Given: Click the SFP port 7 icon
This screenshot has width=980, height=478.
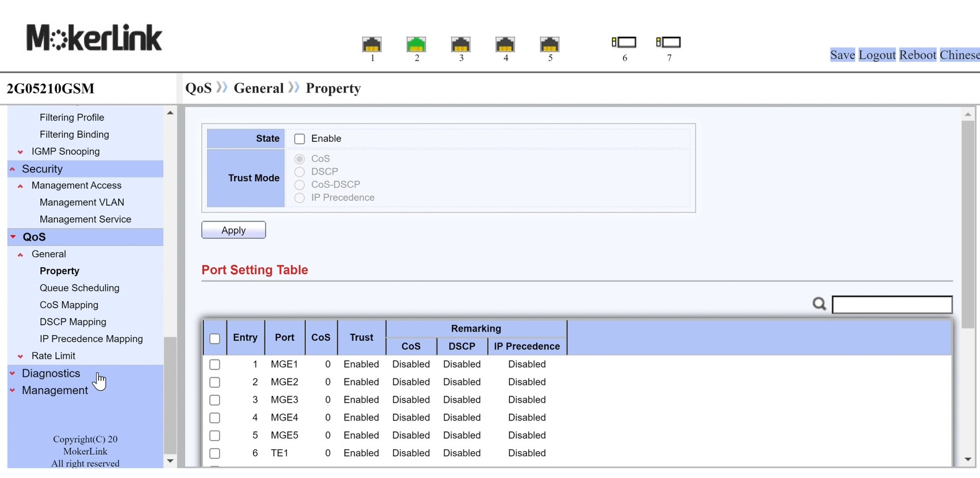Looking at the screenshot, I should click(x=668, y=43).
